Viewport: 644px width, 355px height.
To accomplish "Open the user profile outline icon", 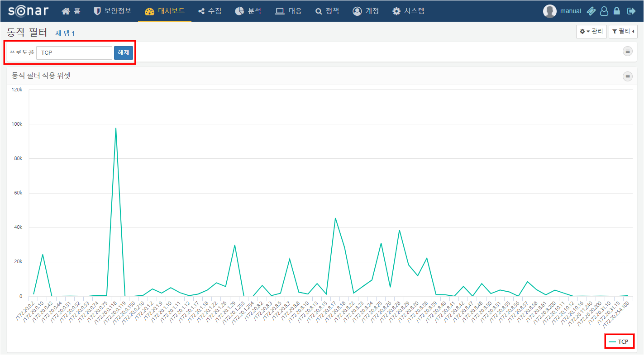I will 604,11.
